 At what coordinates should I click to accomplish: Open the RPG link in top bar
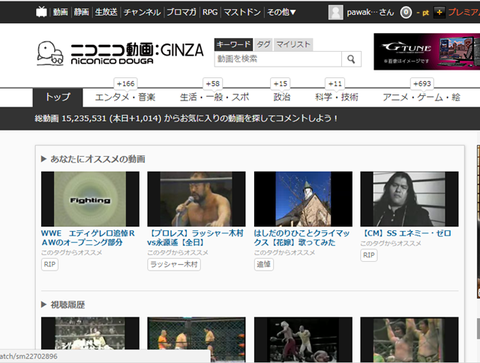210,12
